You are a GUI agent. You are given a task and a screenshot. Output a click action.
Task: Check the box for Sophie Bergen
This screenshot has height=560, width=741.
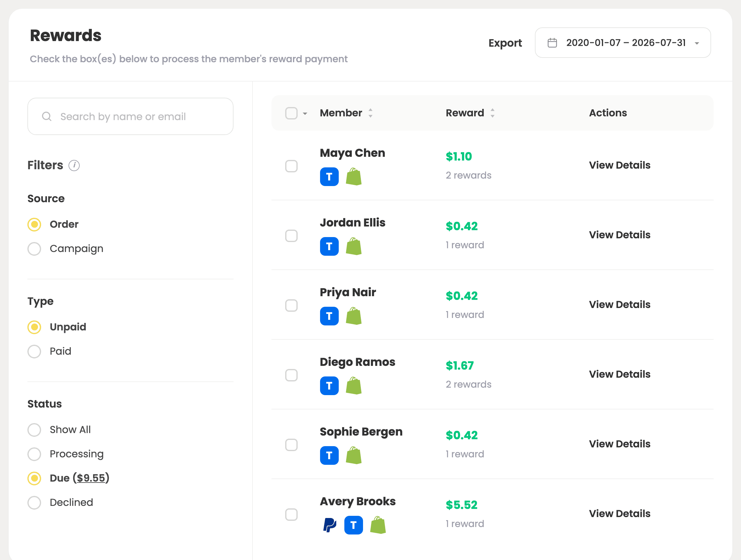tap(291, 445)
